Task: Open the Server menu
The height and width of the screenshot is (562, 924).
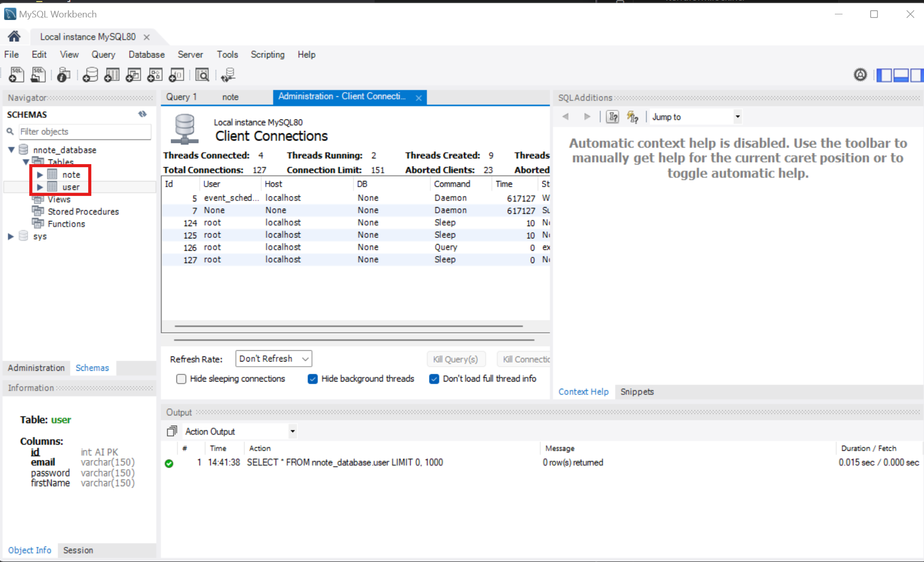Action: pyautogui.click(x=190, y=54)
